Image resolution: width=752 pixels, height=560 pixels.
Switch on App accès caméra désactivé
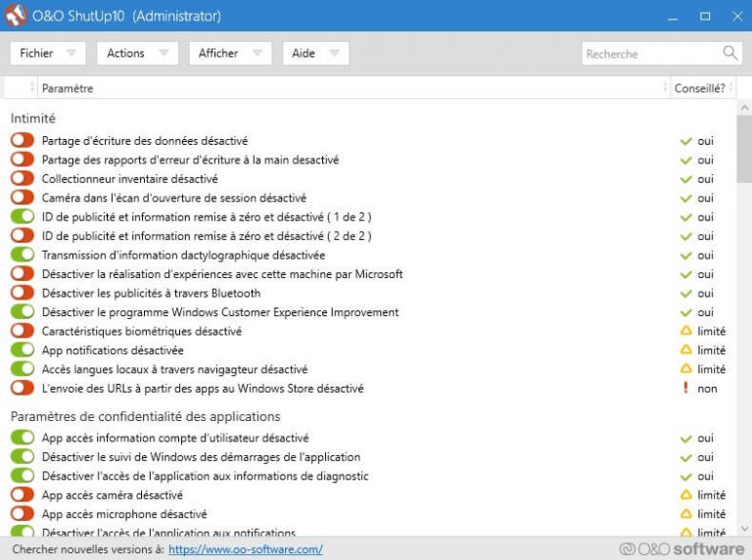tap(23, 494)
